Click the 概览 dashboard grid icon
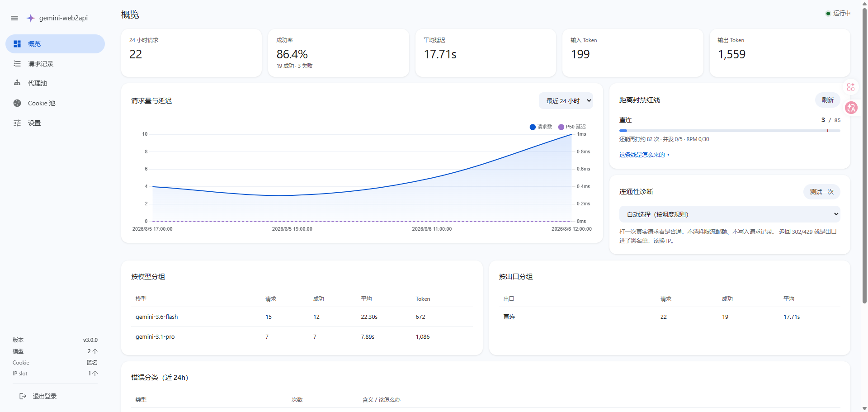 [x=17, y=44]
